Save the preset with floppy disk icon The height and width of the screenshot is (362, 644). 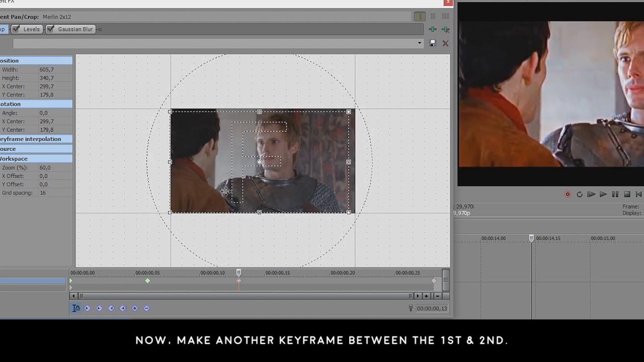(433, 43)
